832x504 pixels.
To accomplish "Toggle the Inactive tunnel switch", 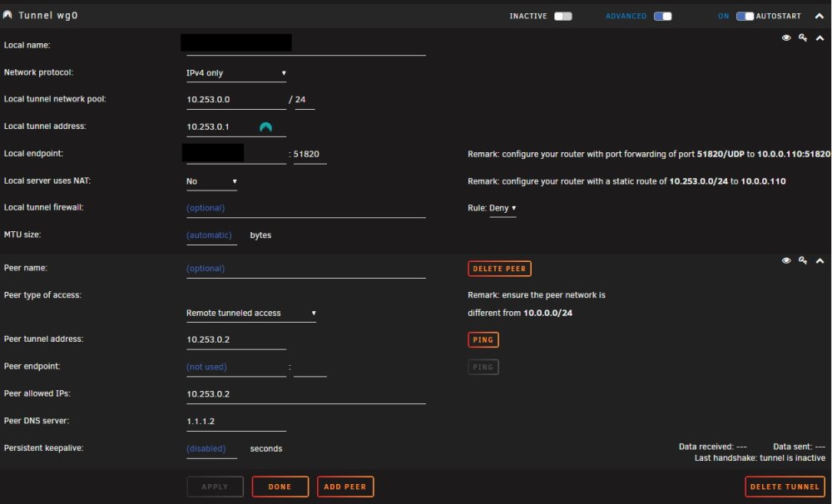I will (x=563, y=16).
